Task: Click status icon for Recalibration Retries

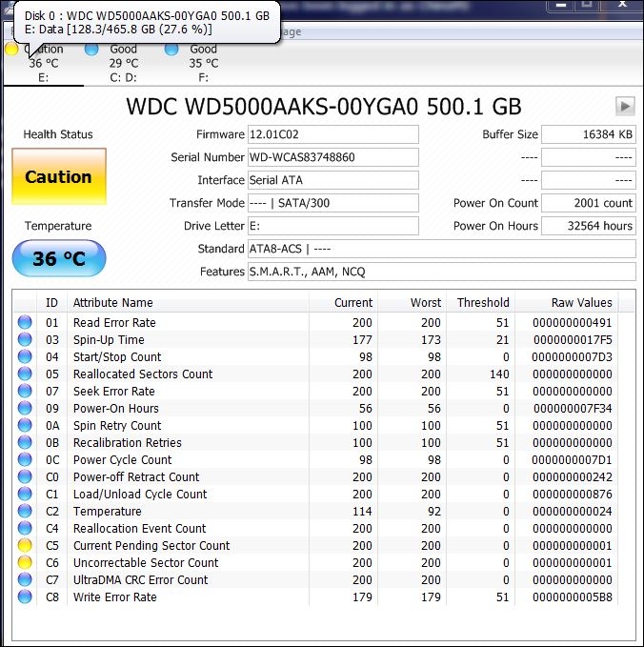Action: 25,442
